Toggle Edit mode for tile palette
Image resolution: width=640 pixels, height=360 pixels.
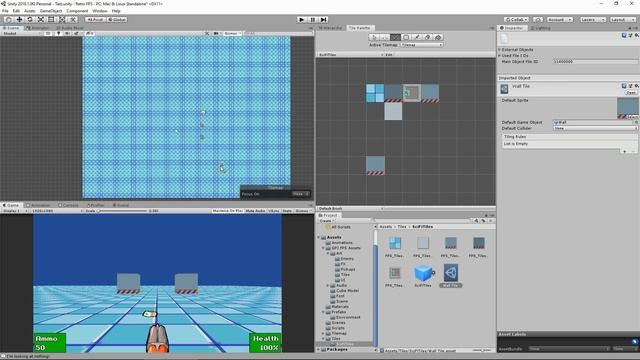click(x=389, y=54)
